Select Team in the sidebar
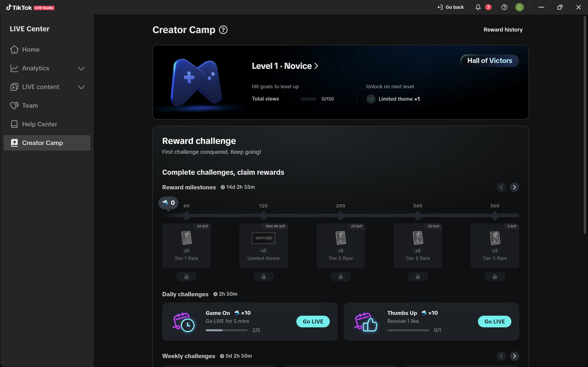The image size is (588, 367). click(30, 106)
